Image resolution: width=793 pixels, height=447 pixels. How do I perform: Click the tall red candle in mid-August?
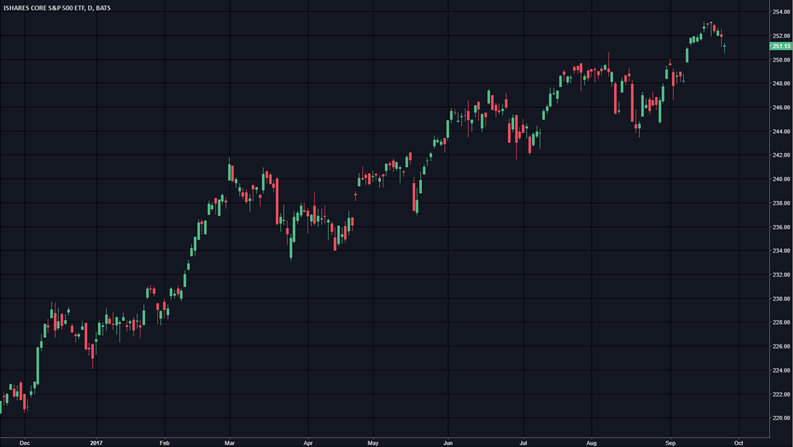[x=632, y=103]
